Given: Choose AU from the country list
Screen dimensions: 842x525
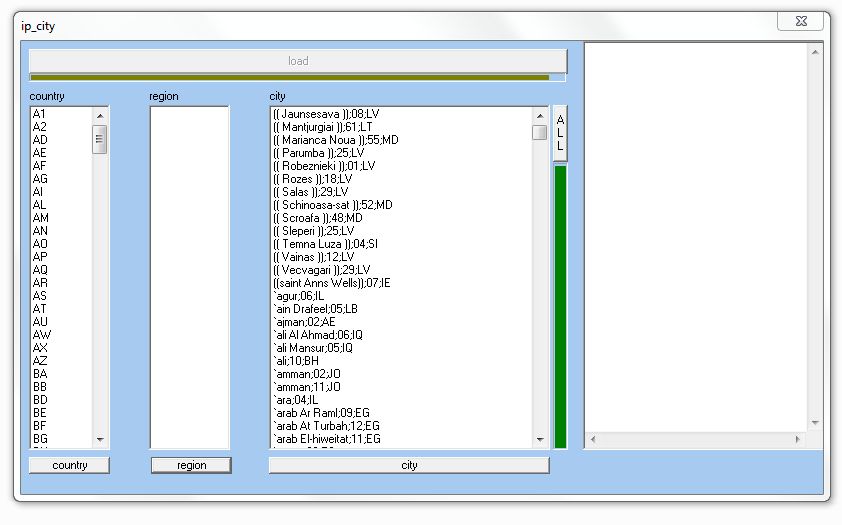Looking at the screenshot, I should (x=40, y=322).
